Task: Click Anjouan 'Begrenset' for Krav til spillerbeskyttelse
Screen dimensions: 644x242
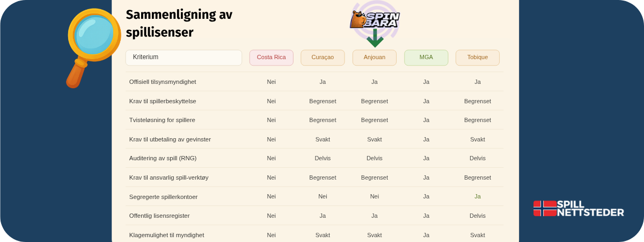Action: pyautogui.click(x=375, y=101)
